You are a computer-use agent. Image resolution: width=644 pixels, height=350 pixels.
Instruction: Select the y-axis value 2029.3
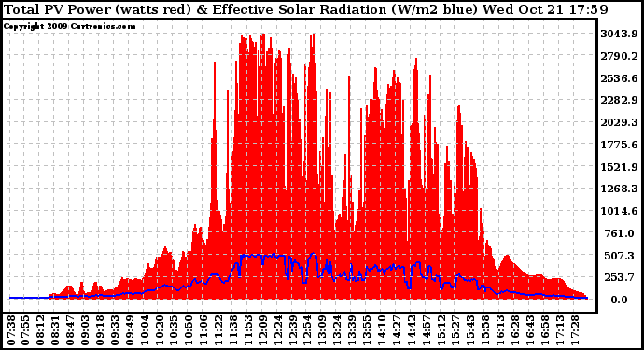point(620,122)
